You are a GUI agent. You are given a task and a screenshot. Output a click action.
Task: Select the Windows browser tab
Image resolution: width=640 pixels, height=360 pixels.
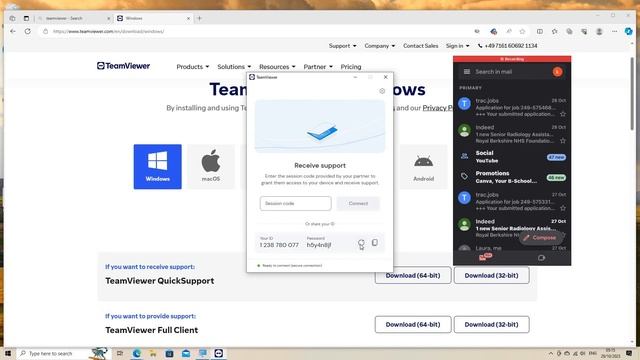click(154, 18)
